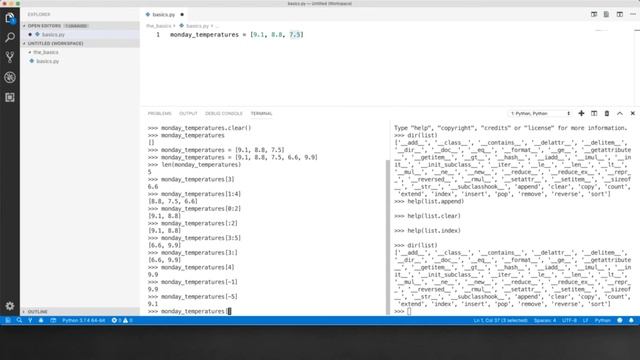
Task: Click the branch icon in status bar
Action: (x=30, y=320)
